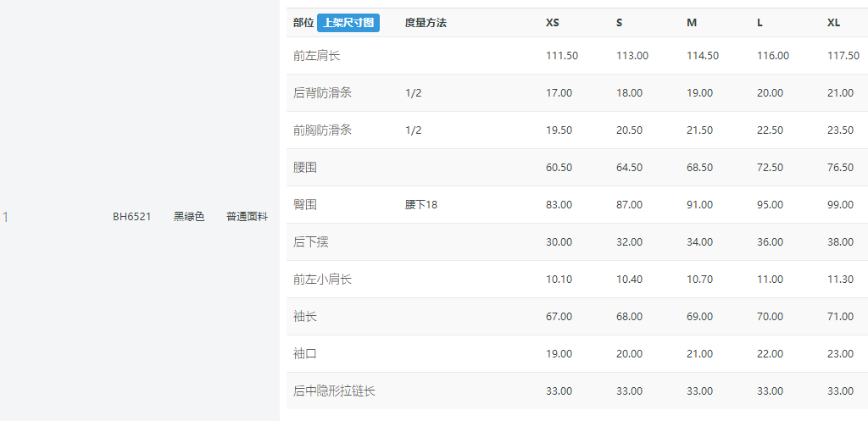Click the XL size column header
The width and height of the screenshot is (868, 421).
(834, 23)
